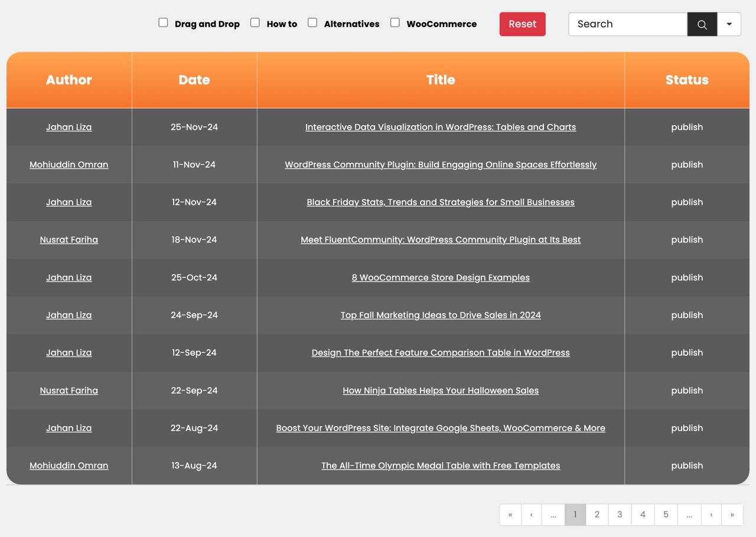
Task: Click the search magnifier icon button
Action: [x=702, y=24]
